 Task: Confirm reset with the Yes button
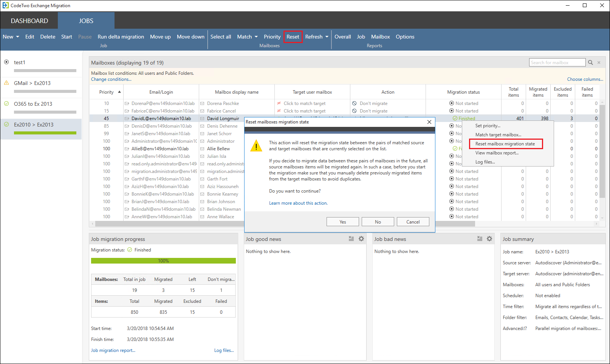click(343, 222)
